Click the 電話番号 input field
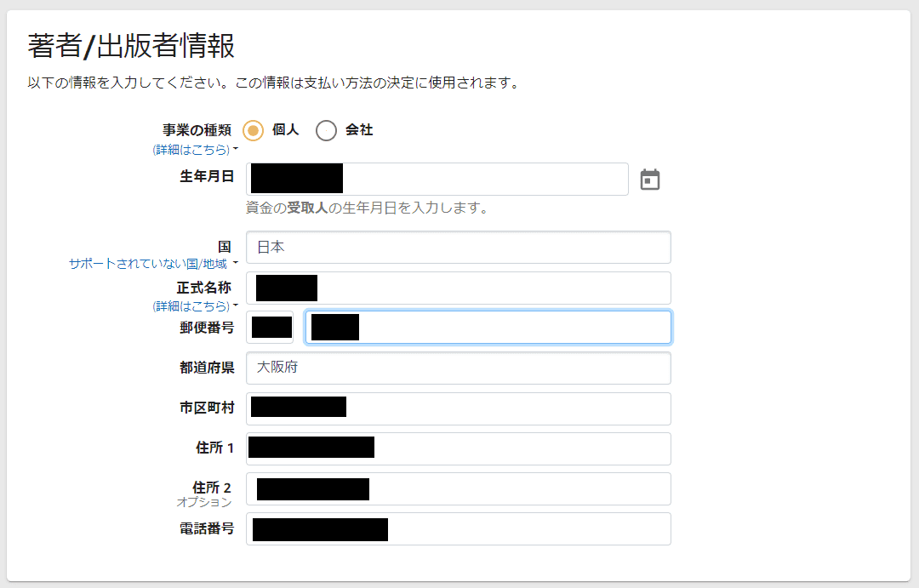 point(459,528)
